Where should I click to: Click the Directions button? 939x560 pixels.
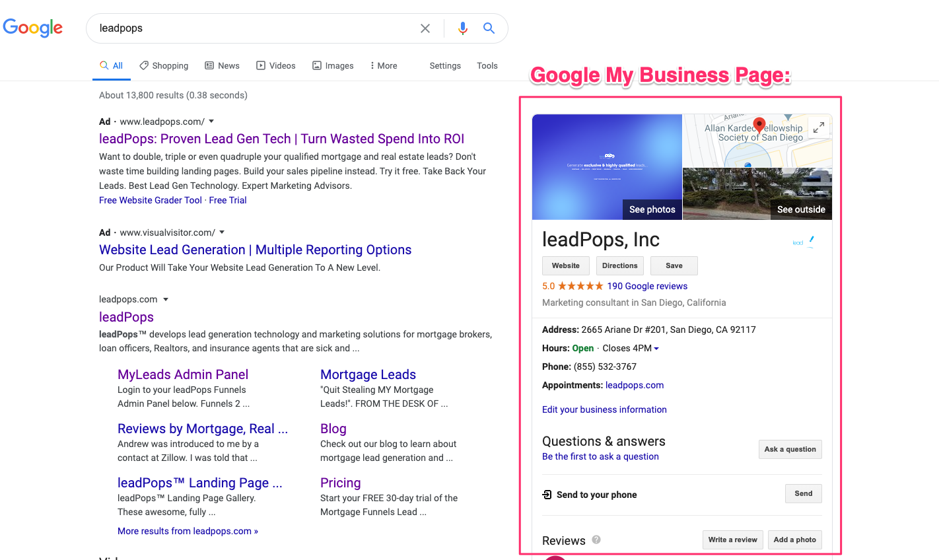(x=620, y=265)
